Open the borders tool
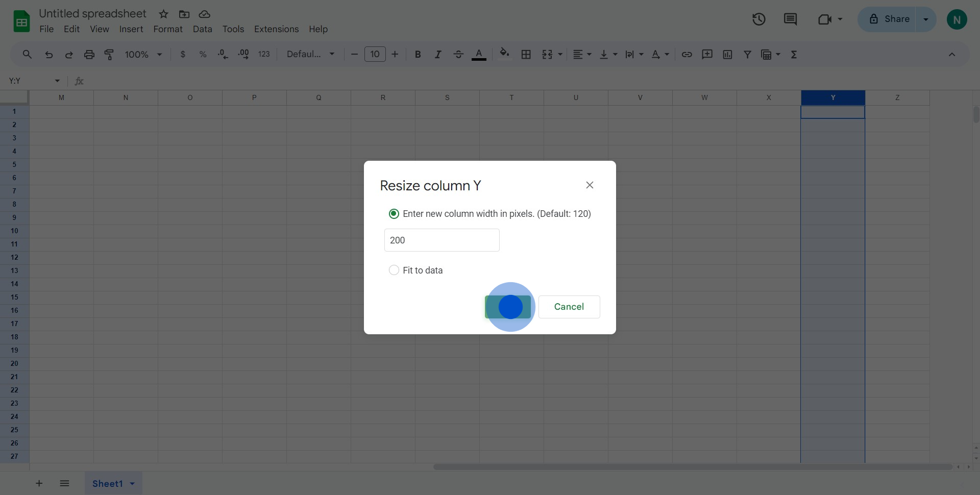 point(526,54)
